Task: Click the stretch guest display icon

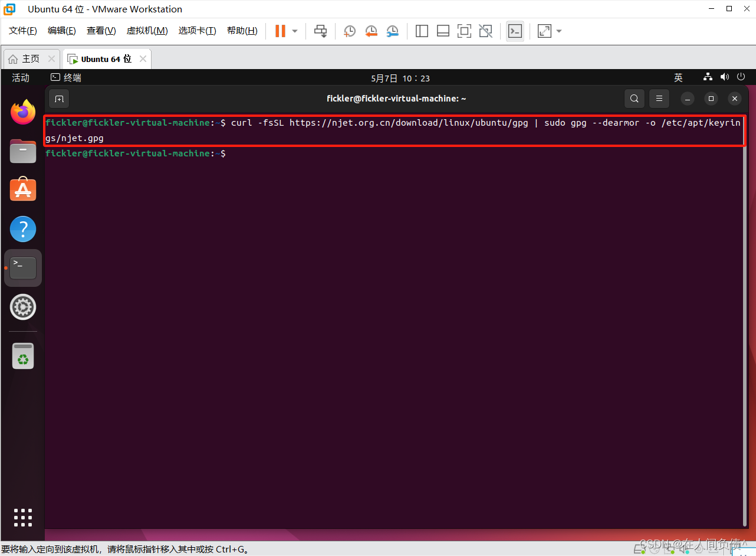Action: pos(544,31)
